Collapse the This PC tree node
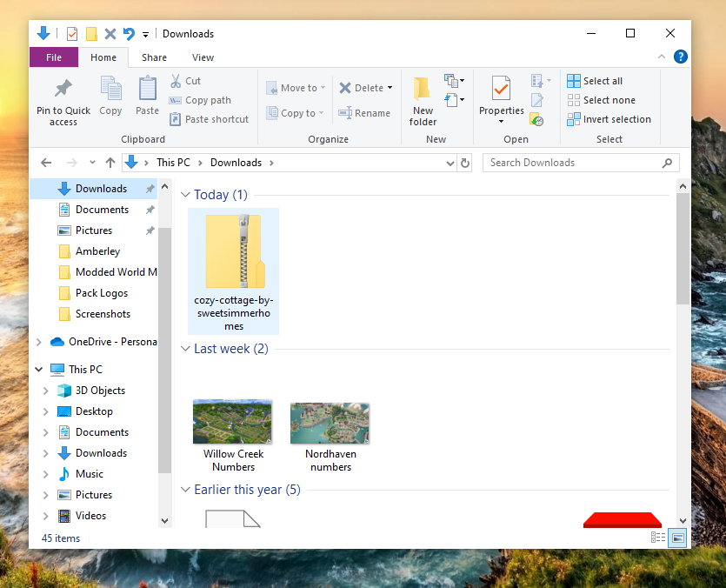 click(x=39, y=370)
